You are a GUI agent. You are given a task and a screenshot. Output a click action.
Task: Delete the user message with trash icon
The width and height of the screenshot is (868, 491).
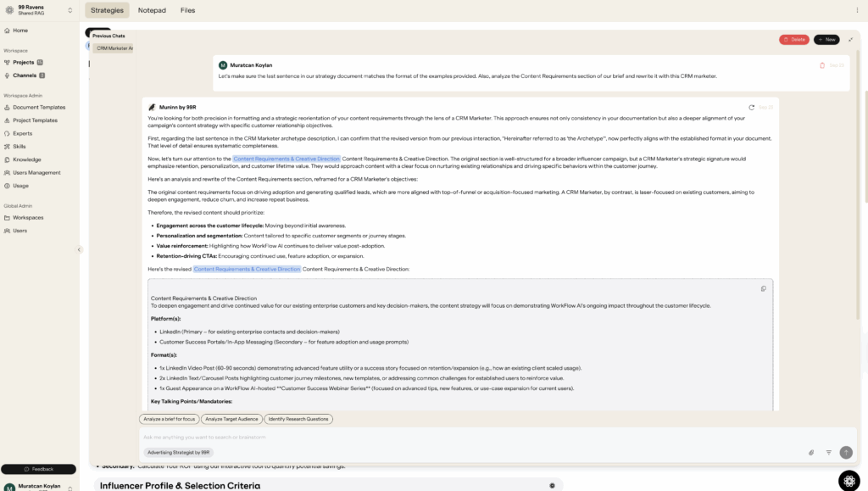(x=822, y=65)
